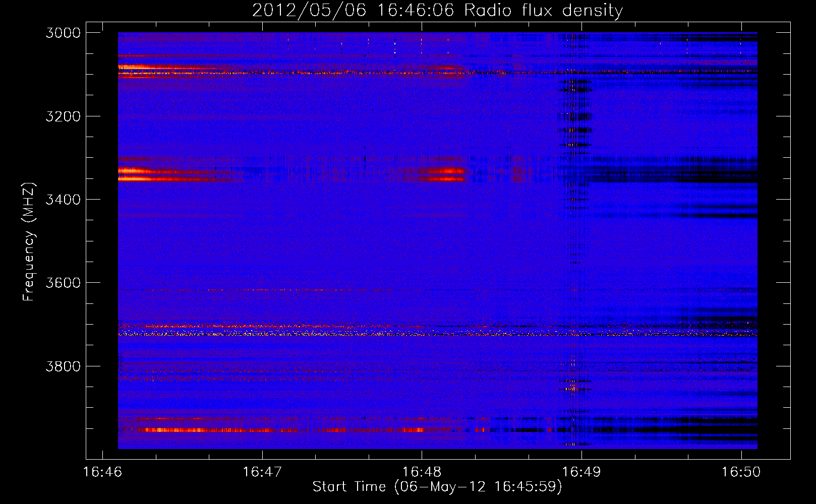Click the '3000' frequency axis label
This screenshot has height=504, width=816.
[63, 33]
